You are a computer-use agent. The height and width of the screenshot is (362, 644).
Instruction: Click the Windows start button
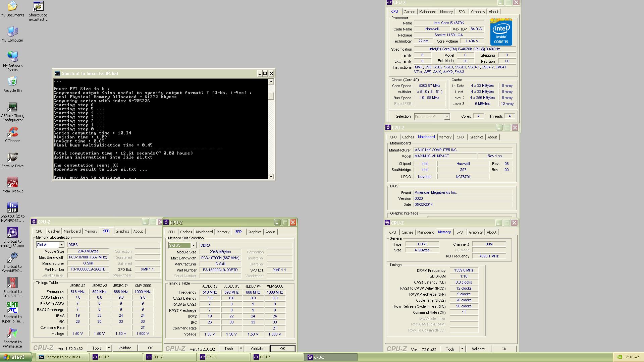pyautogui.click(x=16, y=357)
